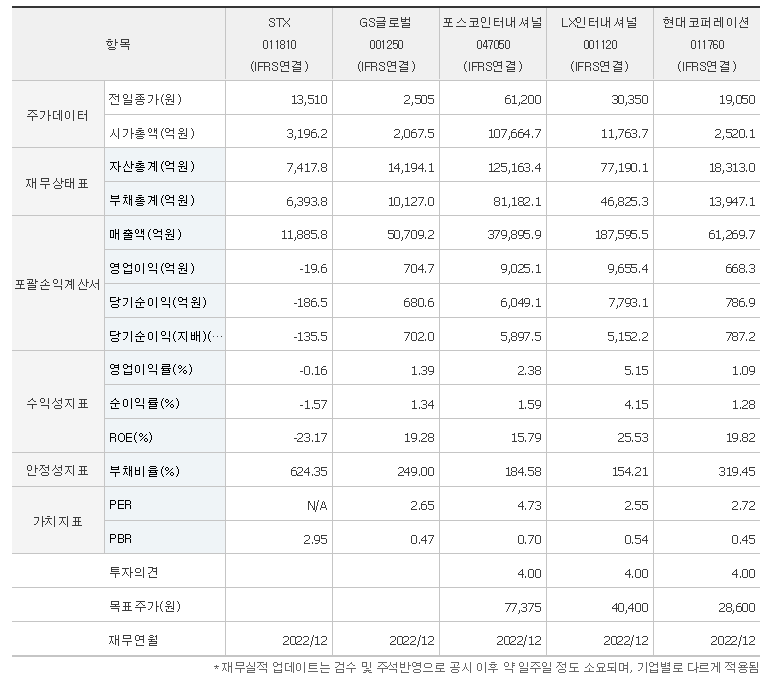Click the 항목 header cell
Image resolution: width=776 pixels, height=679 pixels.
(118, 44)
